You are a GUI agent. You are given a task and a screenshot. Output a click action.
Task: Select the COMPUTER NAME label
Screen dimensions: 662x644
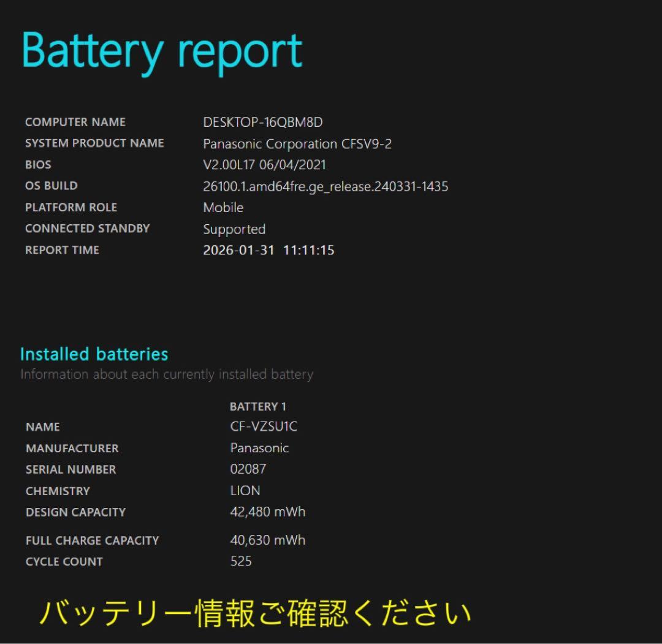[x=75, y=121]
